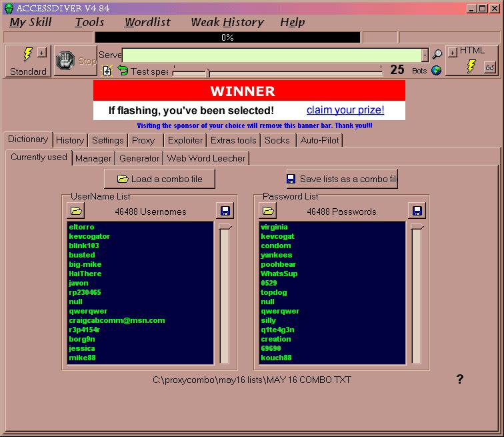Click the red WINNER banner
This screenshot has height=437, width=504.
pos(249,91)
